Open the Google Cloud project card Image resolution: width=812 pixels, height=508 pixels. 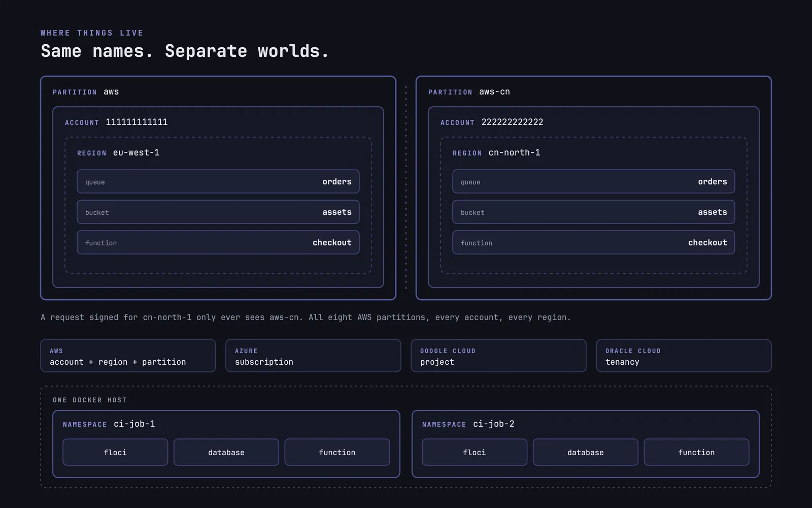pyautogui.click(x=498, y=356)
